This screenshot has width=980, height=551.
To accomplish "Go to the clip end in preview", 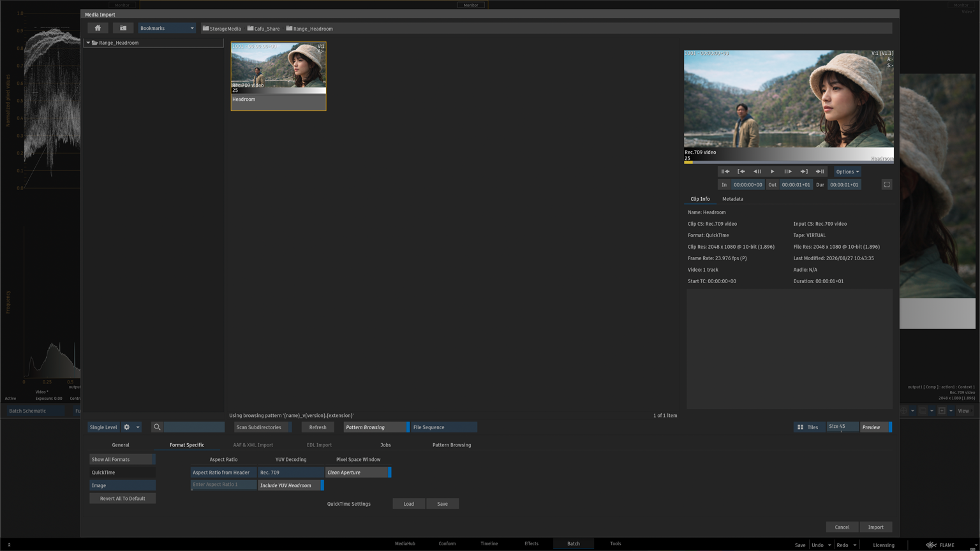I will 820,172.
